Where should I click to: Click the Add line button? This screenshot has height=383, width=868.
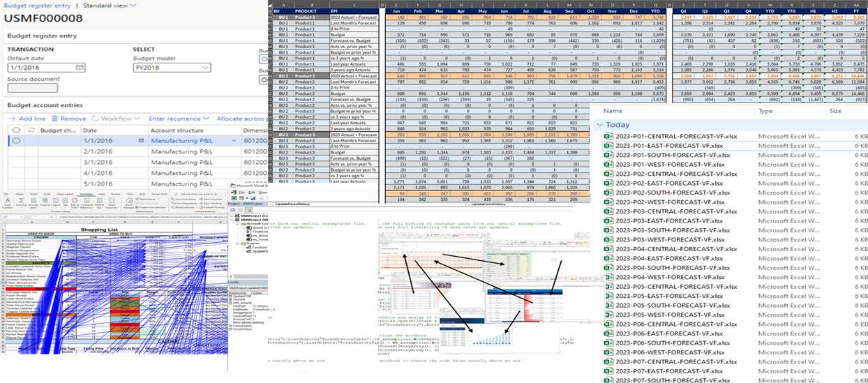pos(28,119)
